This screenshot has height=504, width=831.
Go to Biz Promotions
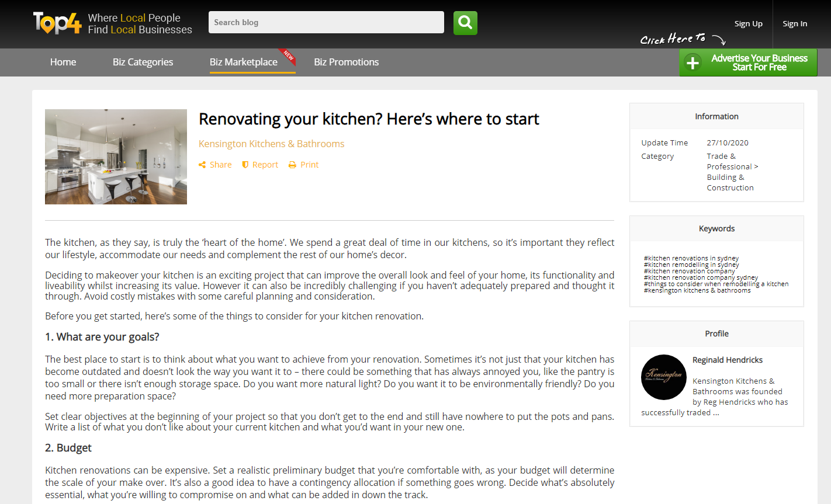point(347,62)
